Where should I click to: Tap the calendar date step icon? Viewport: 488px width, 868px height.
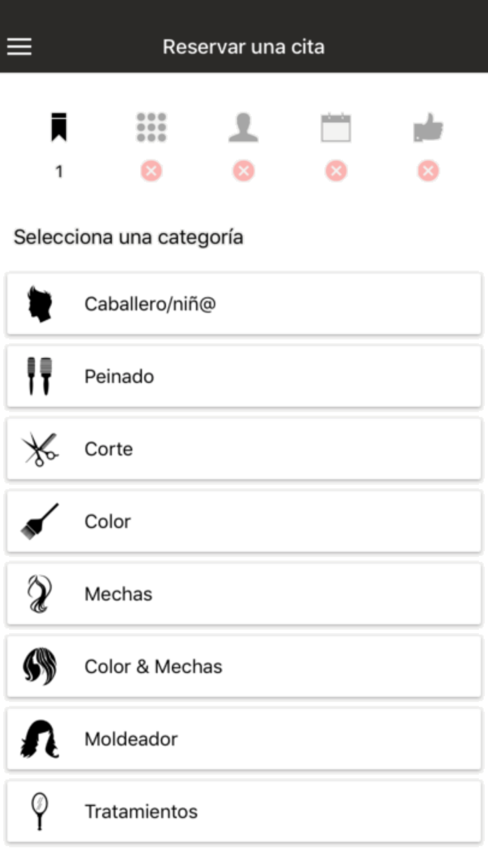pyautogui.click(x=336, y=127)
